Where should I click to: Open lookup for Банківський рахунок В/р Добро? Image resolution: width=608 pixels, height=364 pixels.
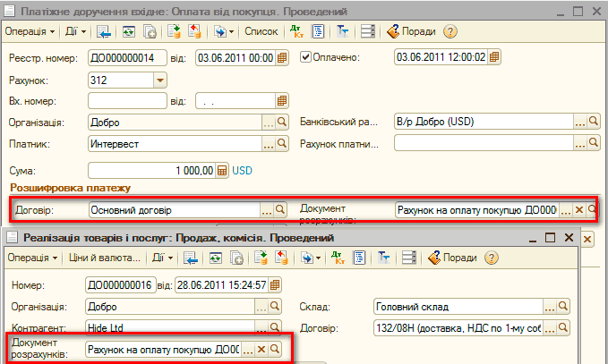[593, 123]
